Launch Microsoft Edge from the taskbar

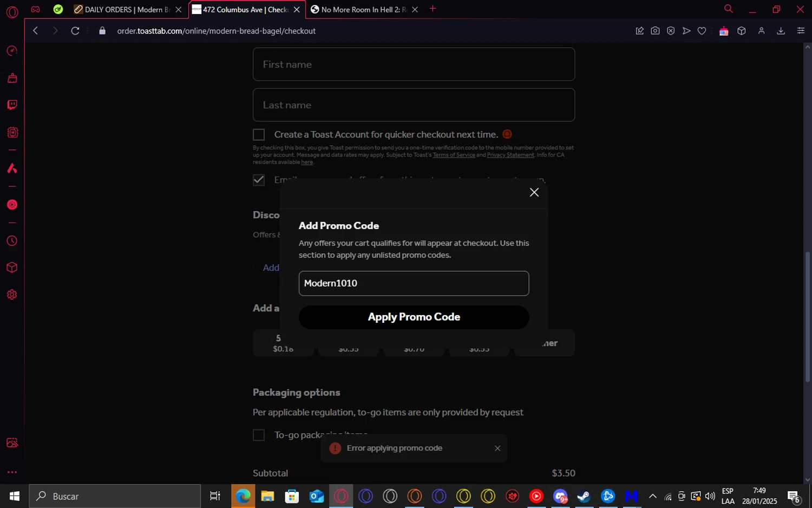[243, 496]
